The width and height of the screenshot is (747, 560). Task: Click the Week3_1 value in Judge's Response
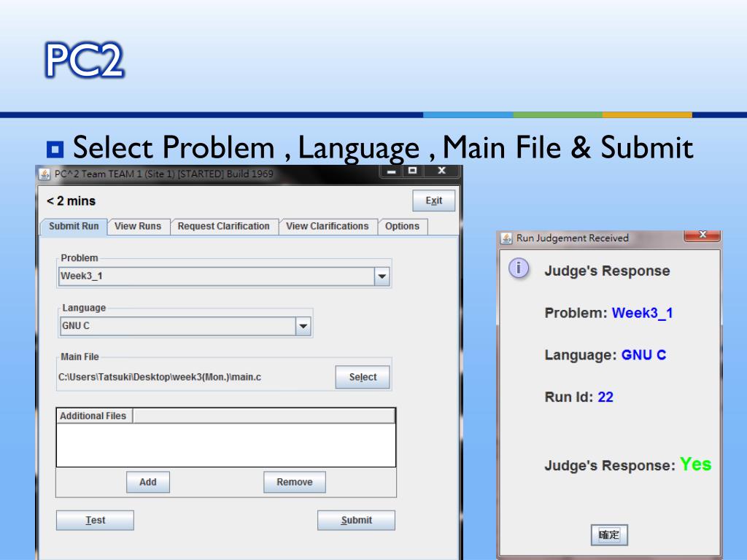click(642, 313)
